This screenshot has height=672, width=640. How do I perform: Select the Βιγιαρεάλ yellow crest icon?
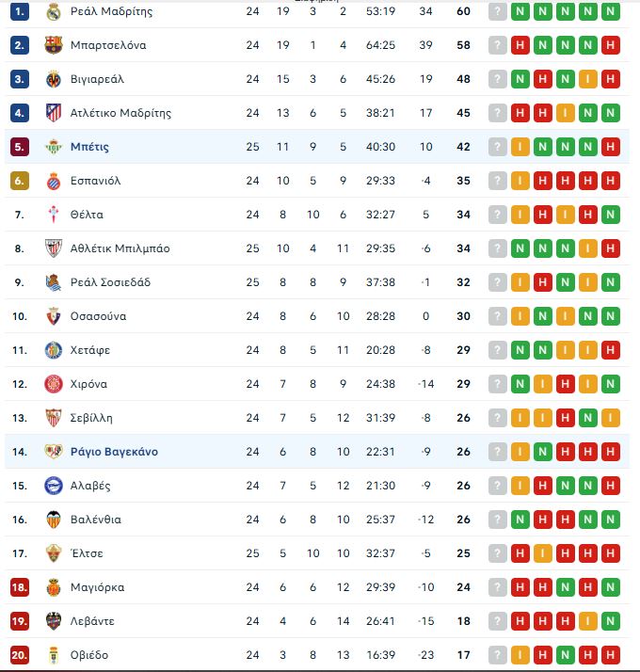[54, 79]
